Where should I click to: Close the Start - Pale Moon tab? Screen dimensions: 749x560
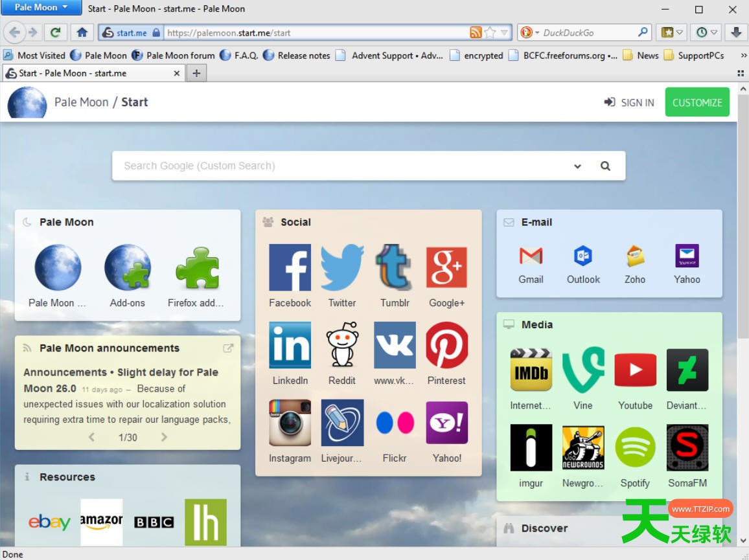coord(177,73)
